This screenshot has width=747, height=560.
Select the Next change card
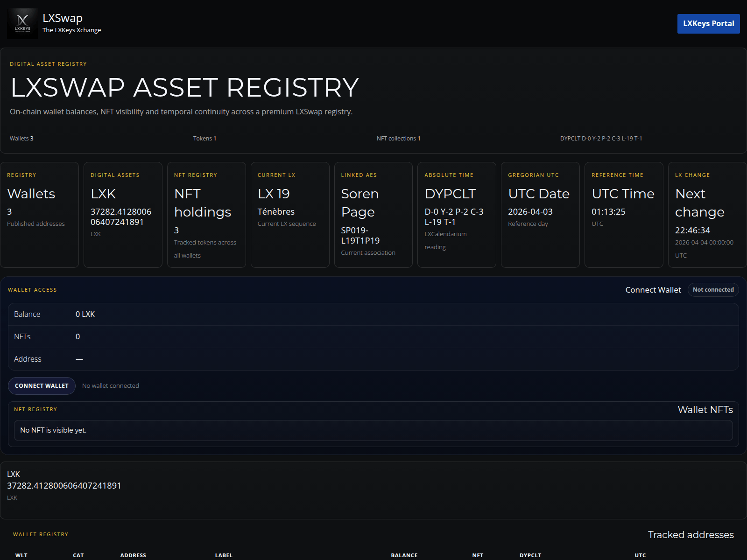[707, 215]
